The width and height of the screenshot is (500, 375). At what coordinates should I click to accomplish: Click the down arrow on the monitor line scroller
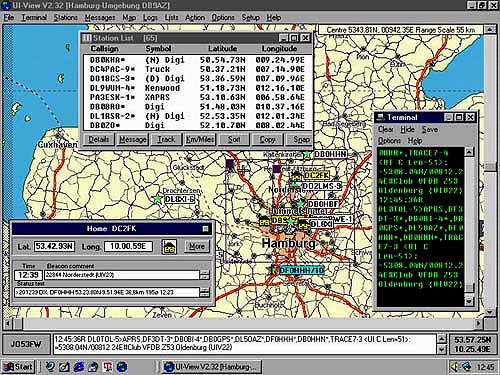coord(441,349)
